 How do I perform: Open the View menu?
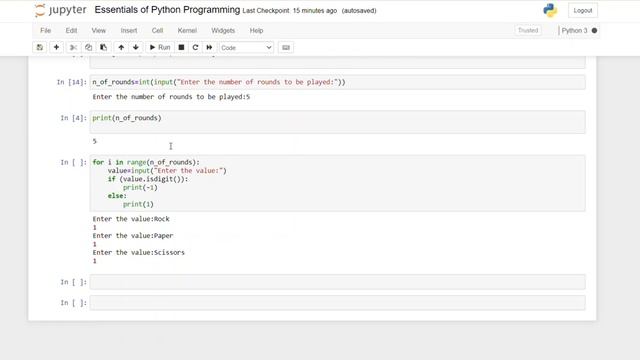(x=98, y=31)
